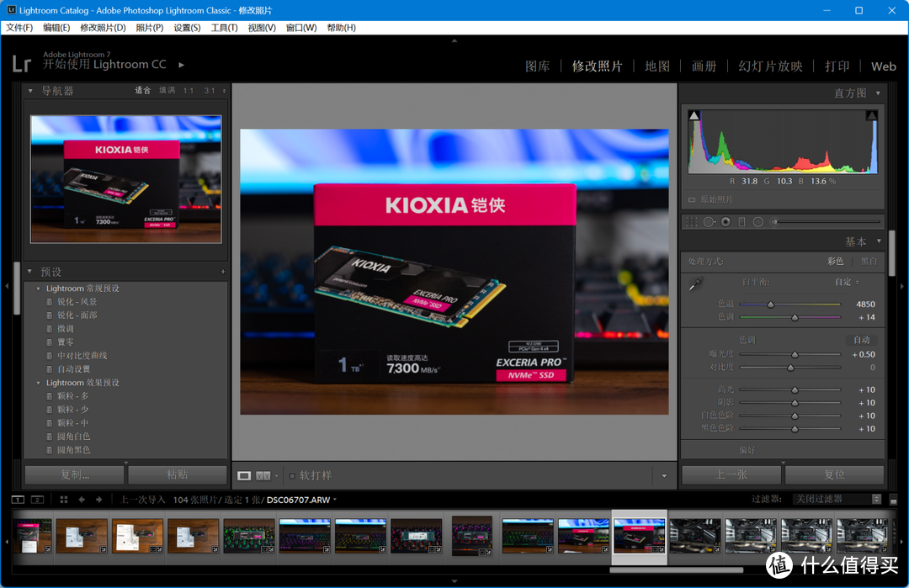
Task: Select the Graduated Filter tool
Action: [742, 221]
